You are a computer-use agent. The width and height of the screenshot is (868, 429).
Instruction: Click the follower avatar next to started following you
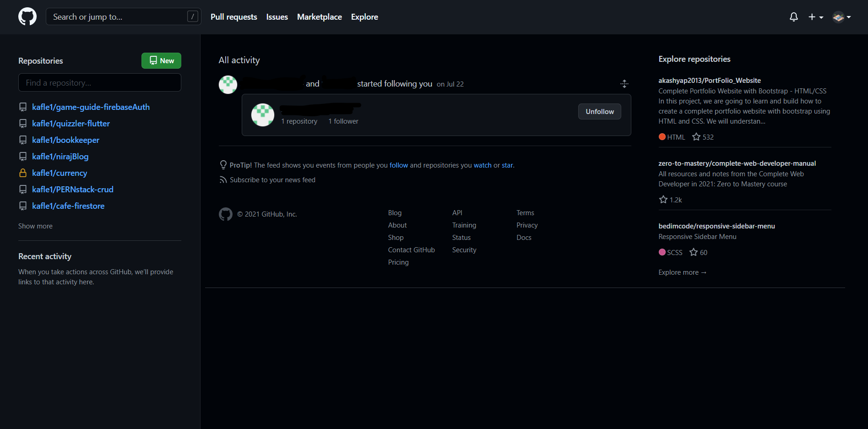click(x=228, y=84)
